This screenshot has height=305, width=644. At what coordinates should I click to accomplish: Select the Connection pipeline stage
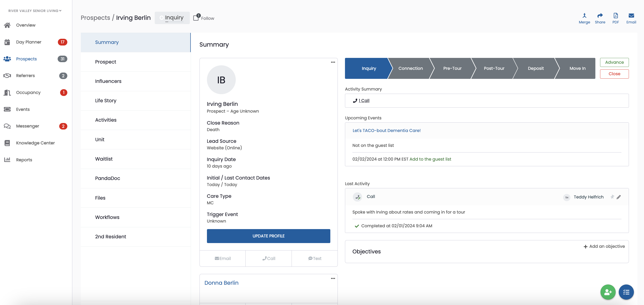tap(410, 68)
